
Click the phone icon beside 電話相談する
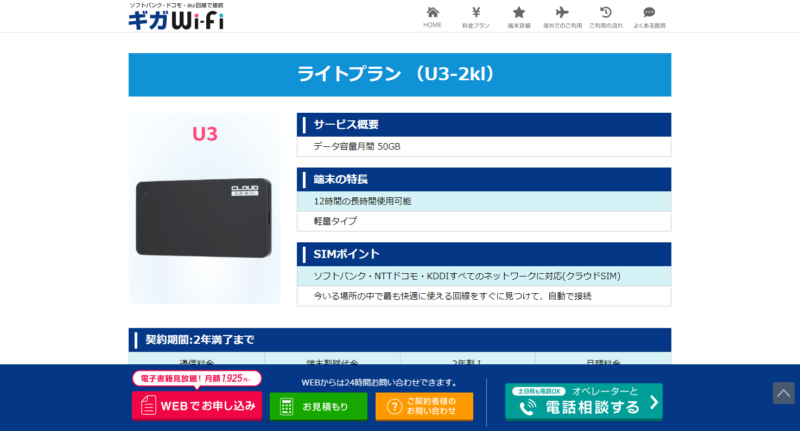click(x=528, y=407)
